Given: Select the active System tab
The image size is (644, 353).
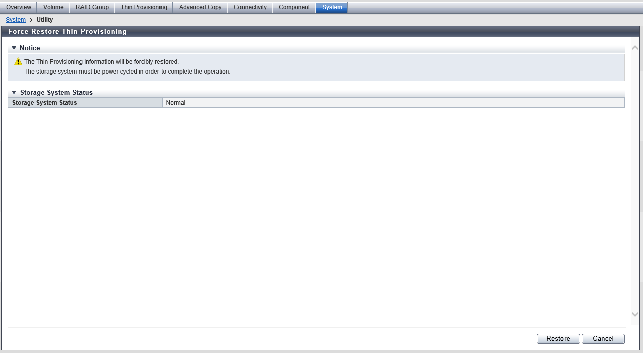Looking at the screenshot, I should (332, 7).
